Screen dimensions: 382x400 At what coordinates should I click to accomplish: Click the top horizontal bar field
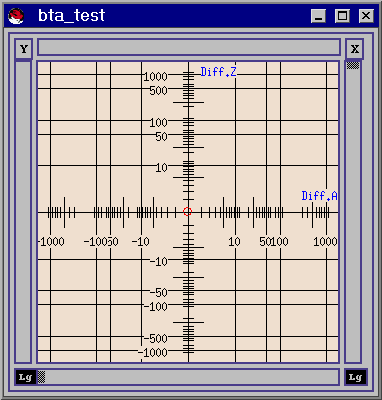tap(189, 47)
